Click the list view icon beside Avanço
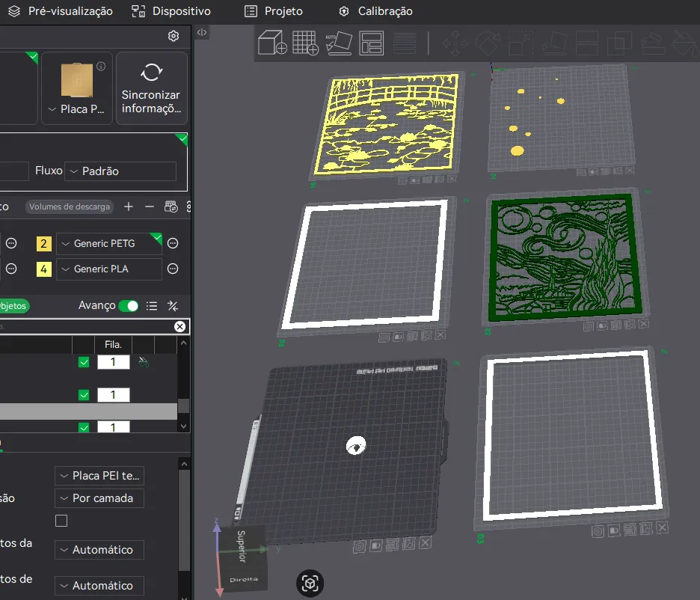Image resolution: width=700 pixels, height=600 pixels. [x=152, y=306]
